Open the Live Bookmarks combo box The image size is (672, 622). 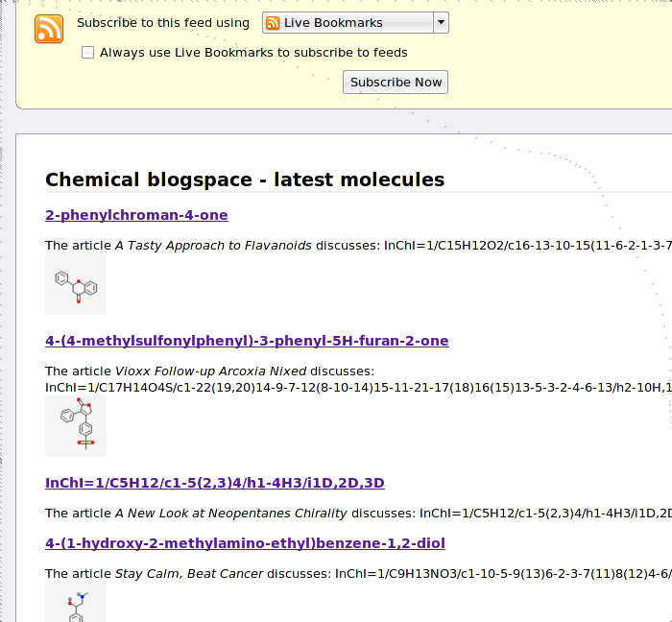(346, 23)
